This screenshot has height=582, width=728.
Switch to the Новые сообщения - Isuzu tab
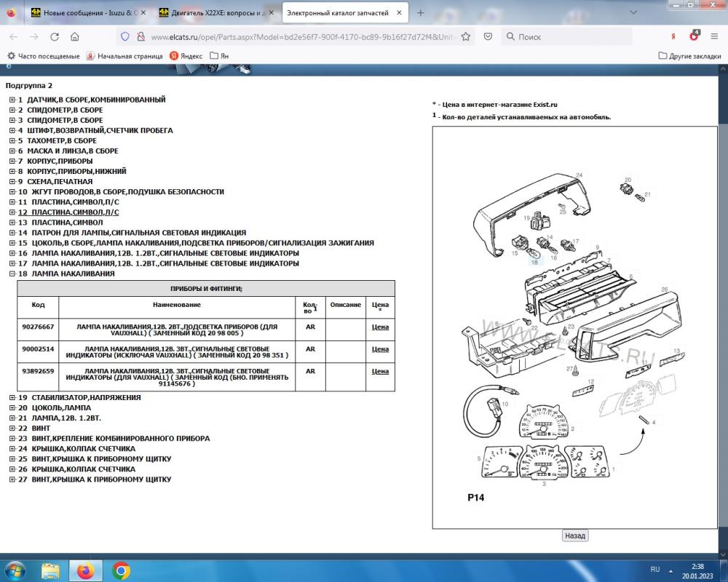coord(88,13)
